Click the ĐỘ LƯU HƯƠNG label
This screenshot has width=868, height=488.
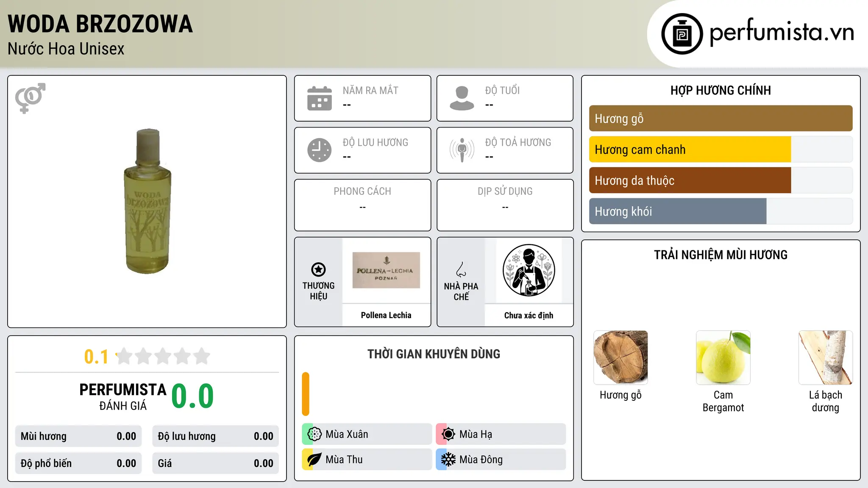(376, 142)
